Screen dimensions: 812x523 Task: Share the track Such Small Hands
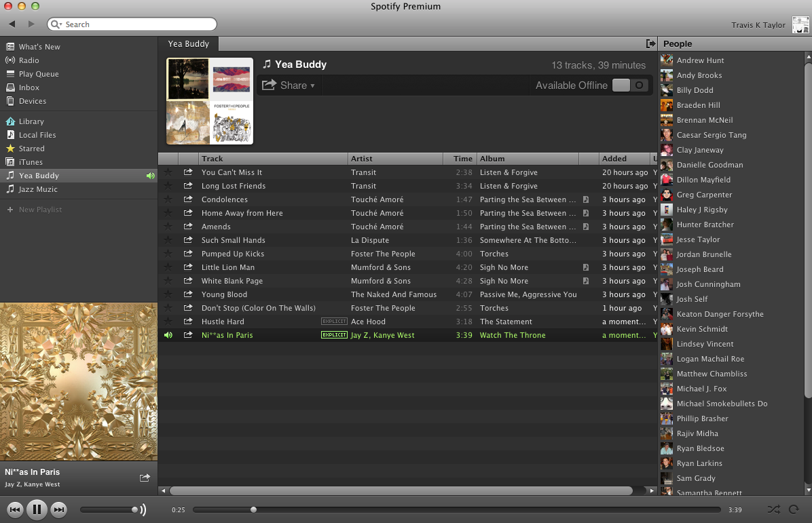click(x=188, y=240)
